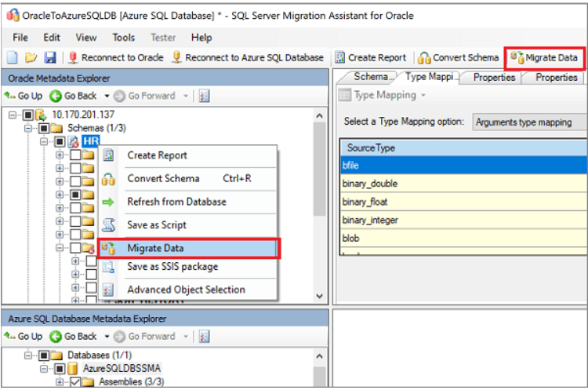Click the Save project disk icon
The image size is (588, 390).
pos(49,57)
